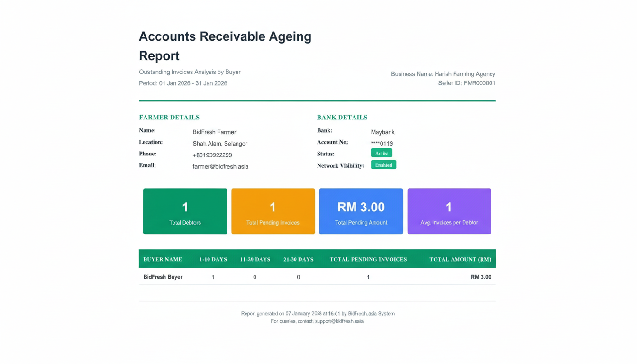
Task: Open the orange Total Pending Invoices card
Action: (x=273, y=211)
